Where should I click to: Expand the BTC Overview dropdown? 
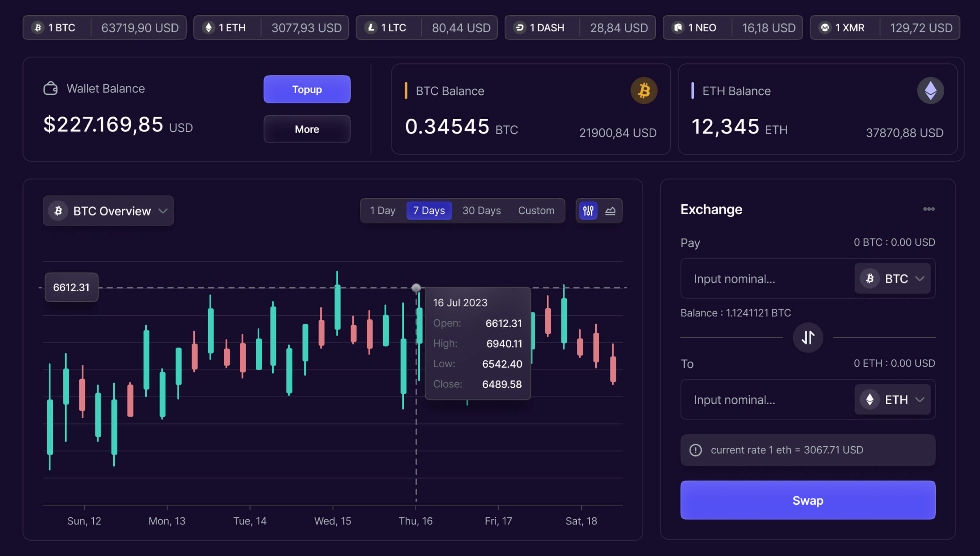pyautogui.click(x=108, y=211)
